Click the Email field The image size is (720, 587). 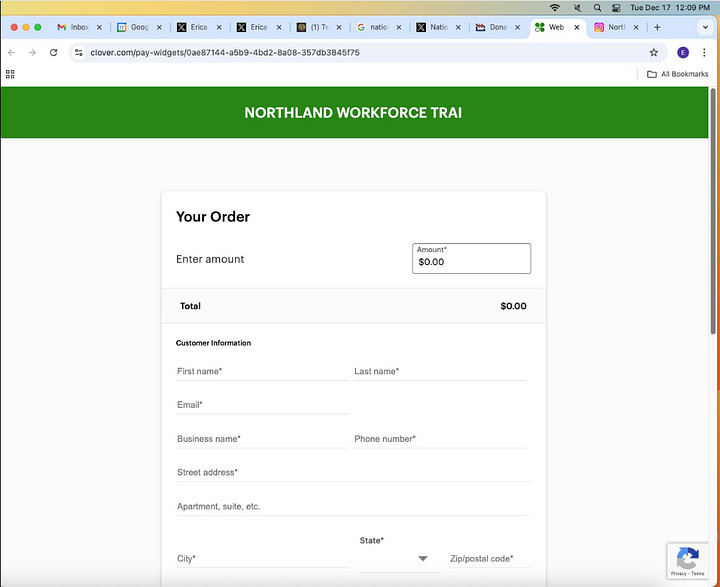click(262, 405)
